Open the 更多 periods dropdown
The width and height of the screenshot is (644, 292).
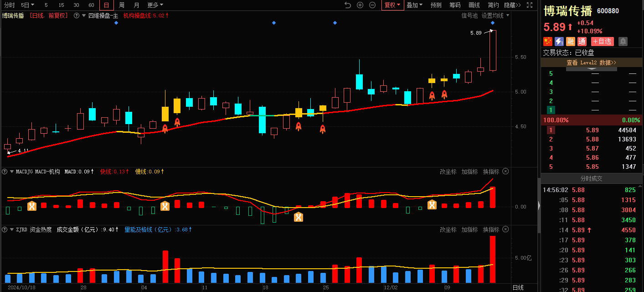[155, 5]
